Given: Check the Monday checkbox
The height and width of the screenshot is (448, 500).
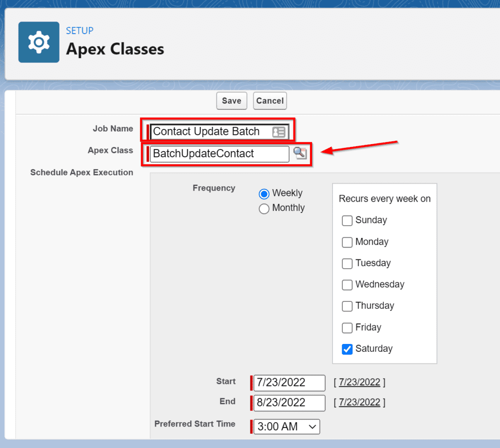Looking at the screenshot, I should tap(347, 242).
